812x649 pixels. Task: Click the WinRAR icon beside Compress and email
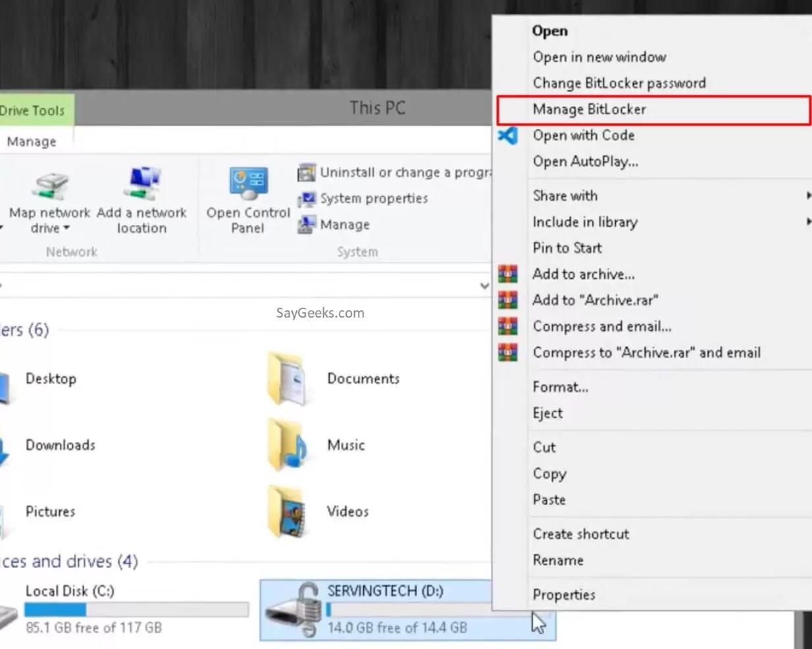507,326
